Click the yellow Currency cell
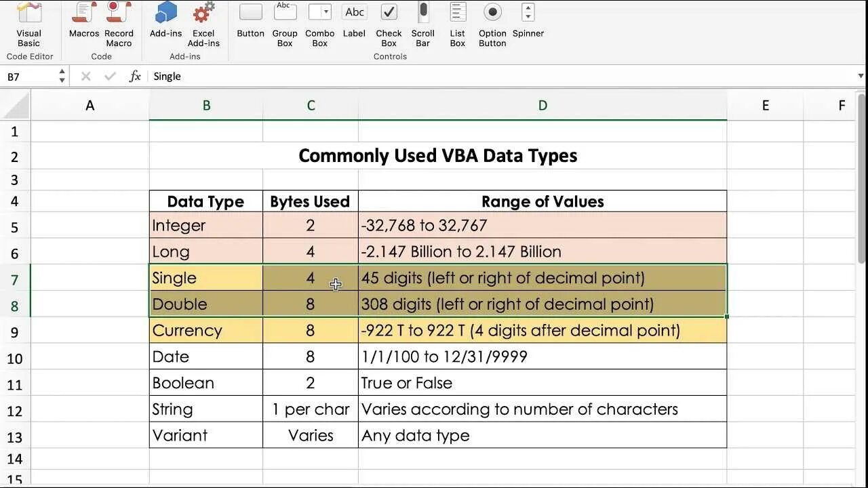Viewport: 868px width, 488px height. point(205,330)
